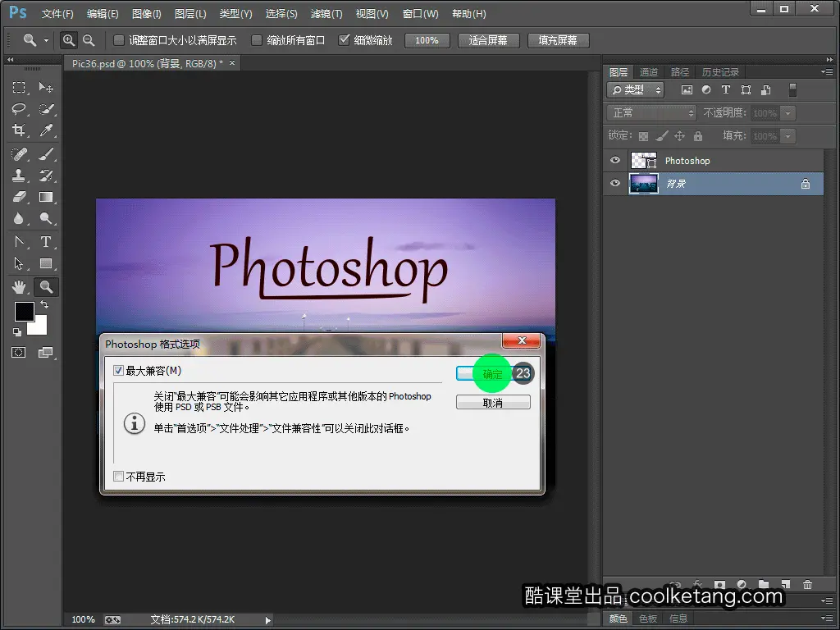Screen dimensions: 840x630
Task: Select the Eraser tool
Action: pyautogui.click(x=19, y=197)
